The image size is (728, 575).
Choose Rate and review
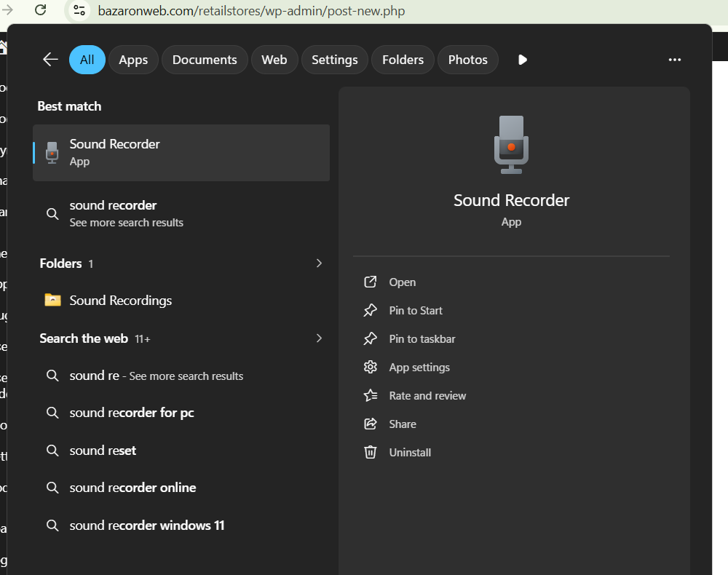(427, 395)
